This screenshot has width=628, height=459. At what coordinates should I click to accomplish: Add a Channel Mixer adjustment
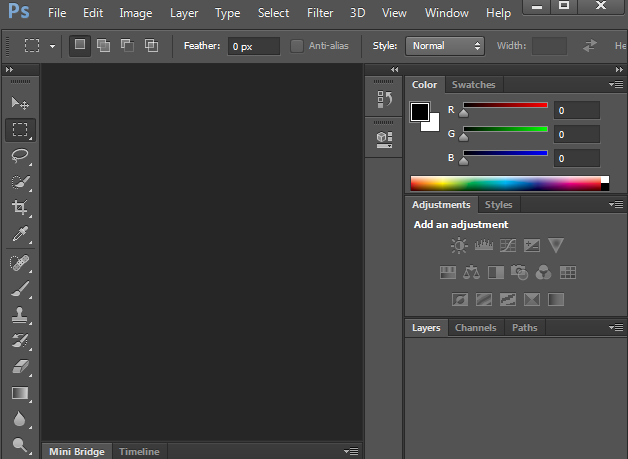coord(543,273)
